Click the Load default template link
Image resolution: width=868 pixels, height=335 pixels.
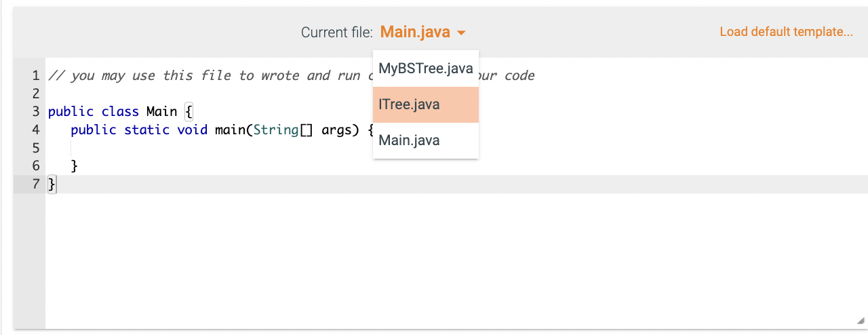[787, 32]
